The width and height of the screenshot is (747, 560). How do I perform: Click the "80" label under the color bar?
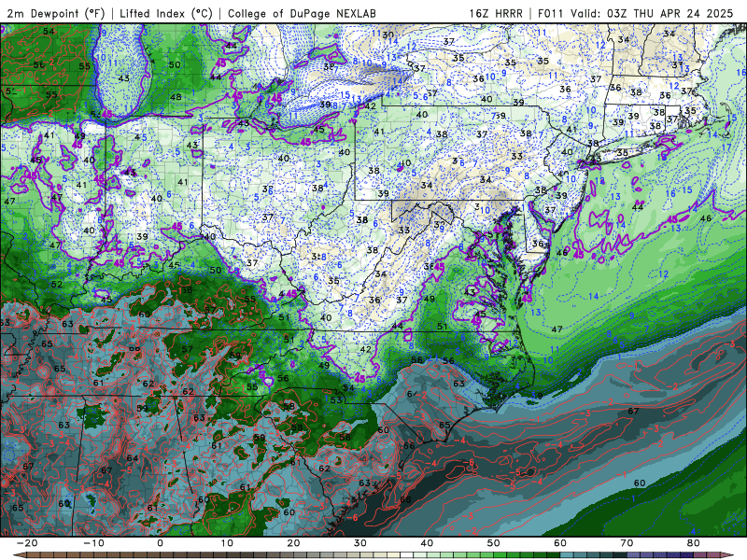tap(694, 543)
